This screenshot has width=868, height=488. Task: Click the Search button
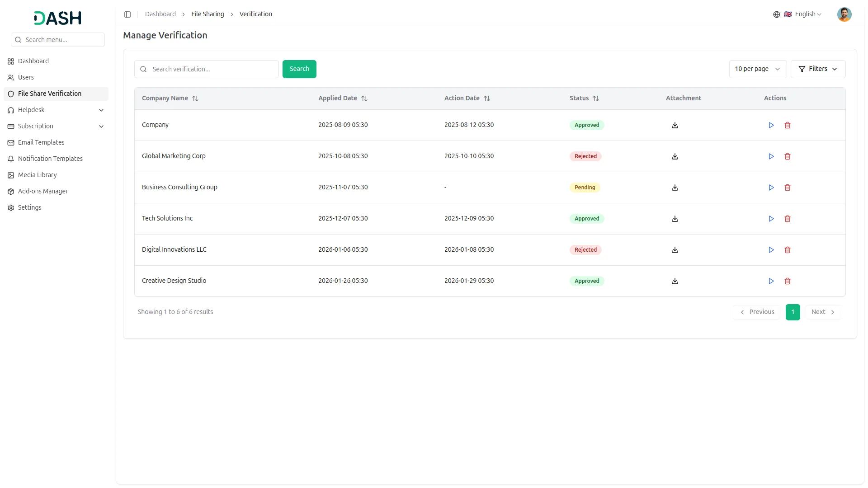[299, 69]
